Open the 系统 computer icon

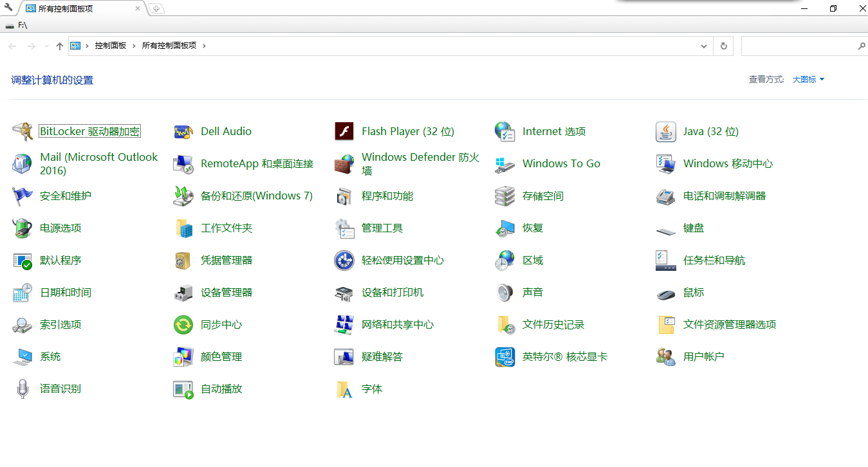23,357
